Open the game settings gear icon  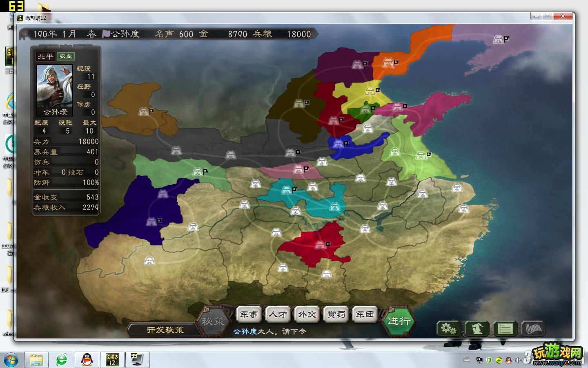pos(448,329)
